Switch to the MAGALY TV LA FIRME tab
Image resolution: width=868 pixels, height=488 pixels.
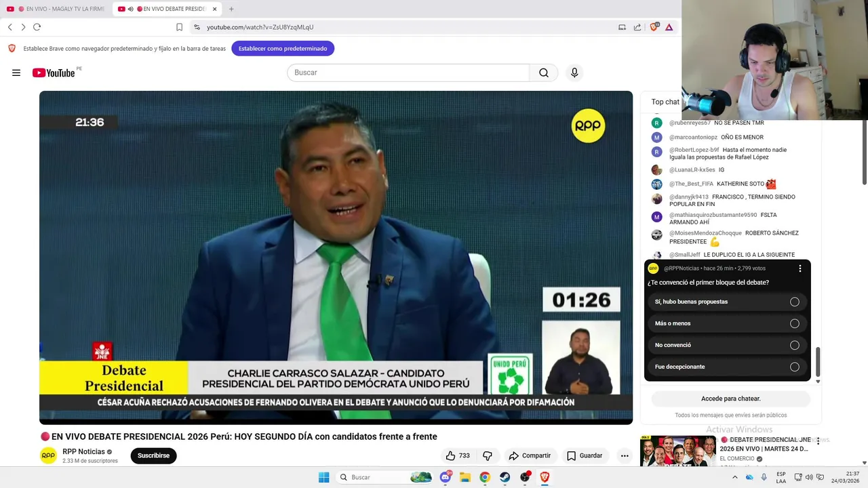[x=55, y=9]
